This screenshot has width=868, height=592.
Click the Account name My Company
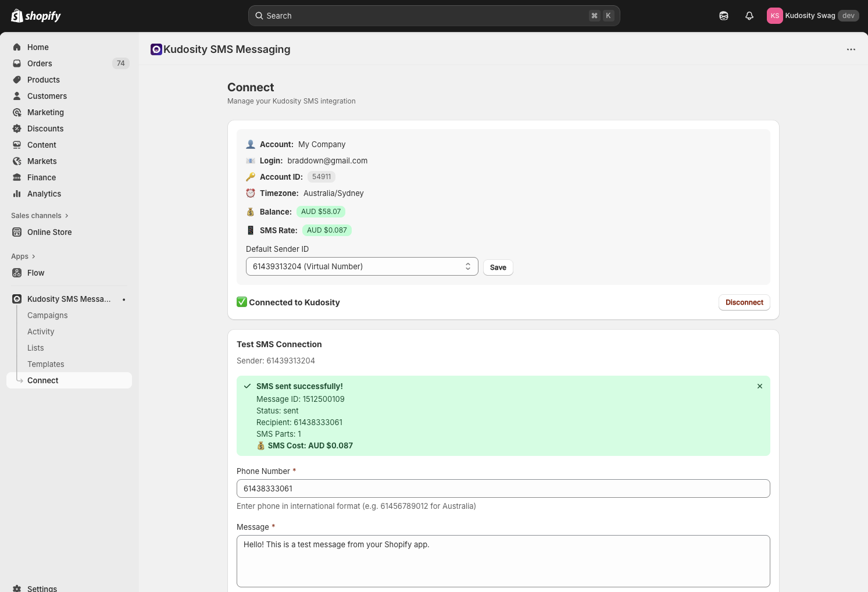pos(322,144)
